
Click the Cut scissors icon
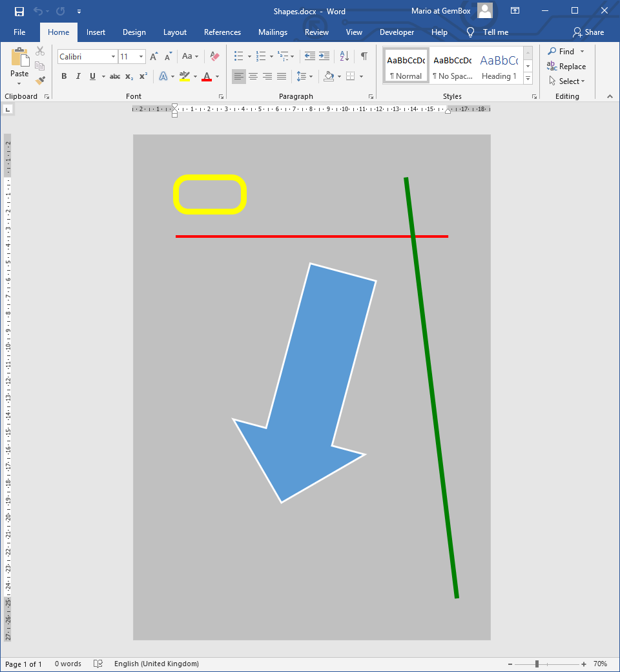tap(40, 52)
